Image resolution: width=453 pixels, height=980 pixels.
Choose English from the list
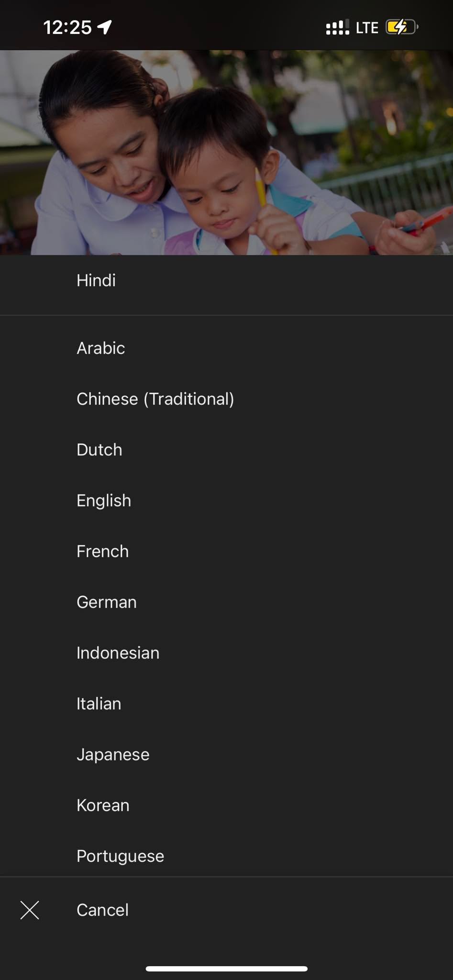pyautogui.click(x=226, y=501)
